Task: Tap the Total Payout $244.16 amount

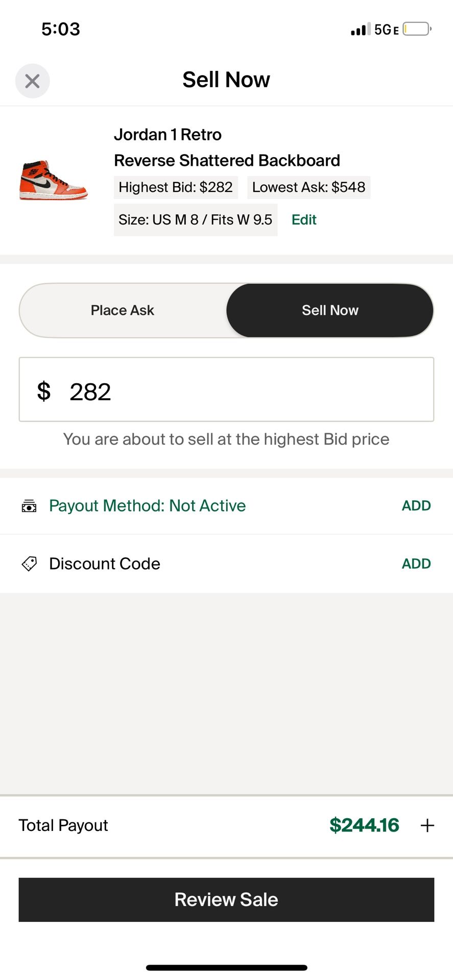Action: pos(364,825)
